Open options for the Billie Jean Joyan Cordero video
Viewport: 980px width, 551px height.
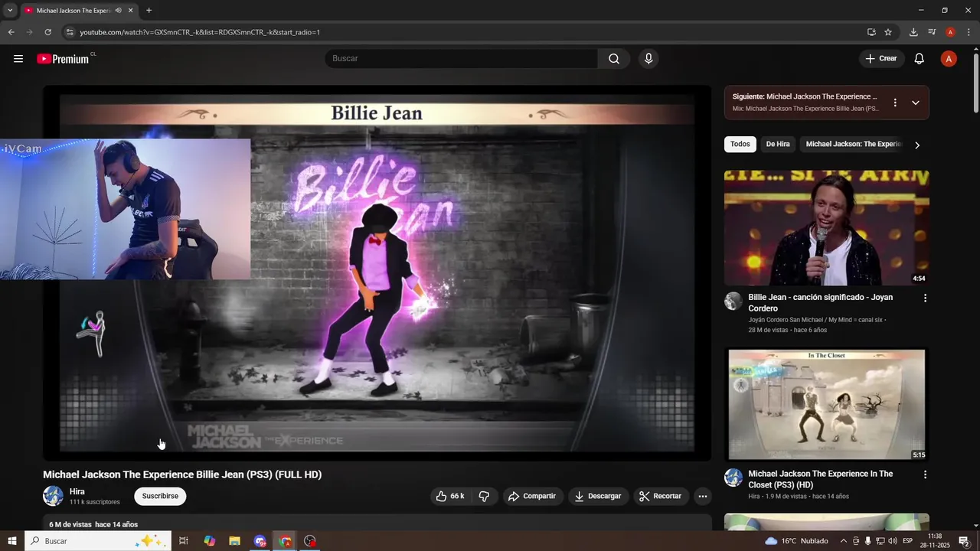pyautogui.click(x=925, y=298)
